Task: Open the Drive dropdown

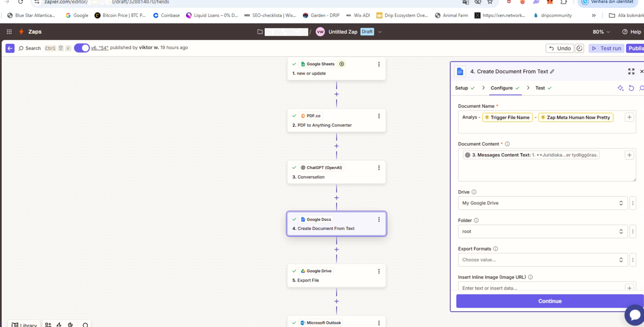Action: [542, 203]
